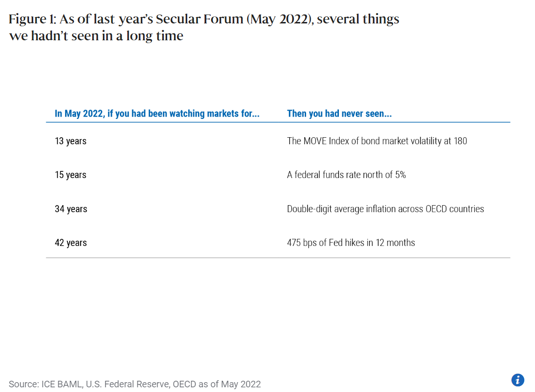The image size is (535, 392).
Task: Select the "15 years" cell
Action: tap(71, 175)
